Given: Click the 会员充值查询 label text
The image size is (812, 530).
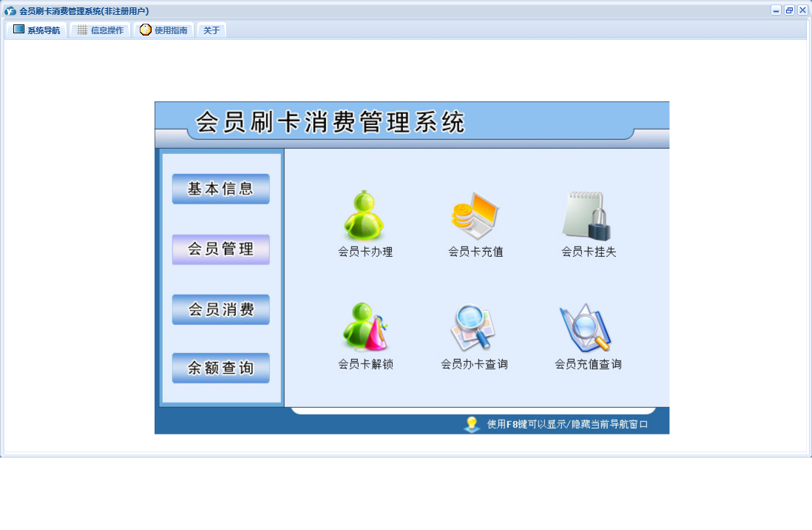Looking at the screenshot, I should [x=588, y=365].
